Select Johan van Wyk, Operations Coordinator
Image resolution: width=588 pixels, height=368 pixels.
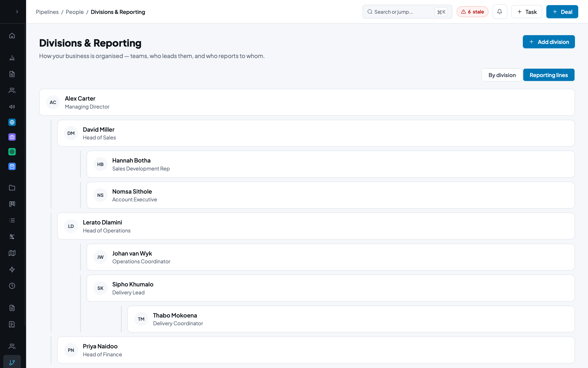click(x=331, y=257)
